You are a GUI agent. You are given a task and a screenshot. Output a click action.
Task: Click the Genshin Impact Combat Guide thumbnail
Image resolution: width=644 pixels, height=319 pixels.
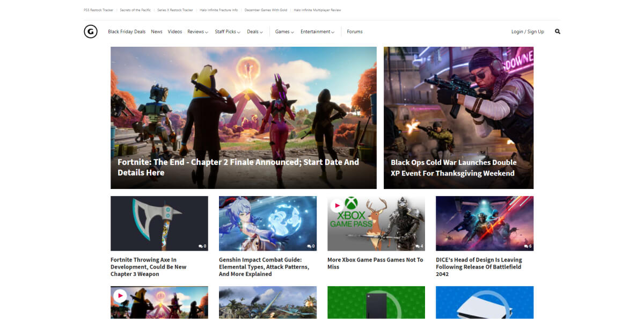(268, 223)
